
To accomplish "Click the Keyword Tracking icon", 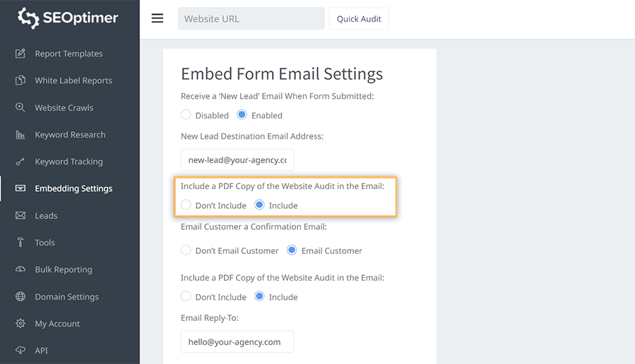I will [x=20, y=162].
